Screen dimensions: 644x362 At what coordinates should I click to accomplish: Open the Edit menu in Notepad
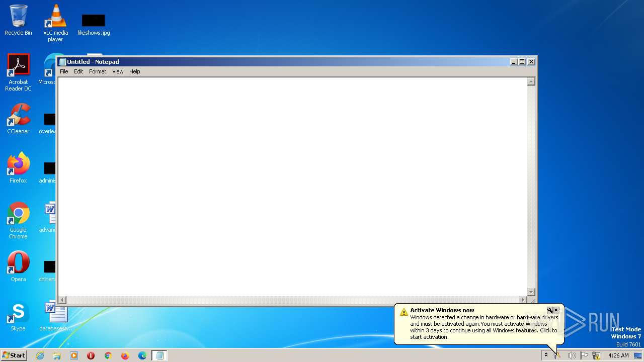pyautogui.click(x=78, y=71)
